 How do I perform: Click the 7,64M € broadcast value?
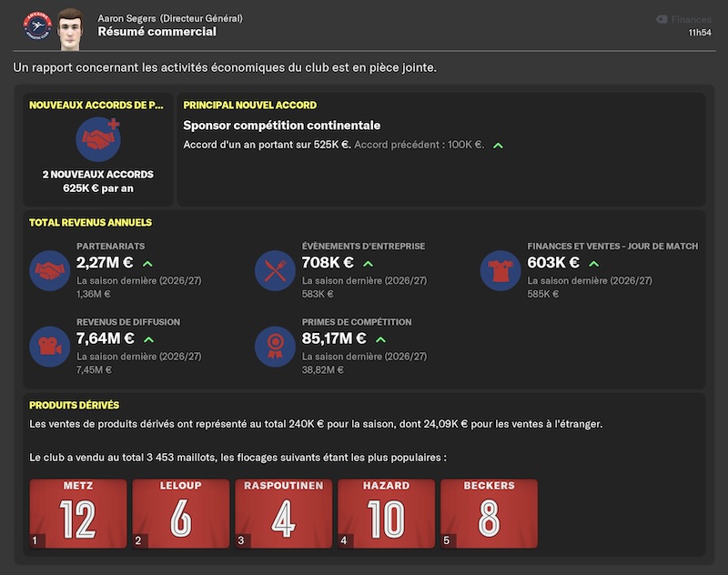[106, 338]
